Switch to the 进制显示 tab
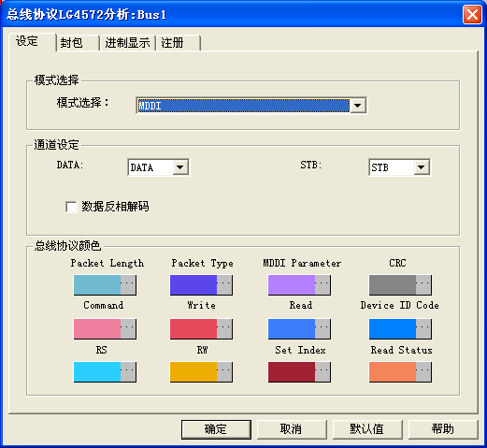Viewport: 487px width, 448px height. coord(128,43)
